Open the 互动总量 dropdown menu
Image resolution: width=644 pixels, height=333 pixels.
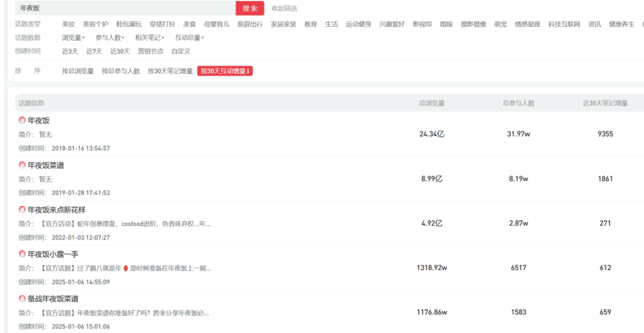(x=189, y=38)
